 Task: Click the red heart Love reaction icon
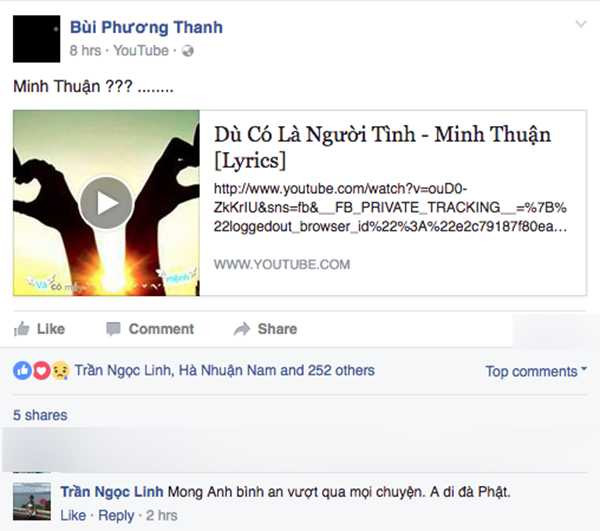point(42,370)
